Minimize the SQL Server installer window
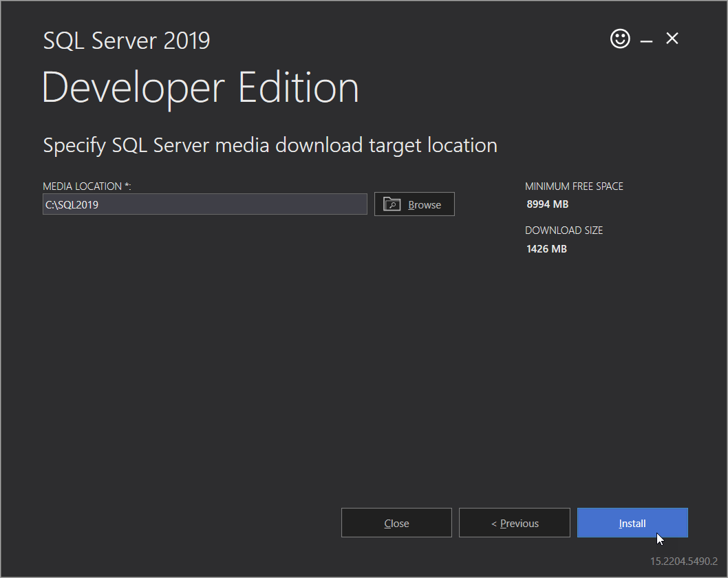Image resolution: width=728 pixels, height=578 pixels. click(646, 41)
